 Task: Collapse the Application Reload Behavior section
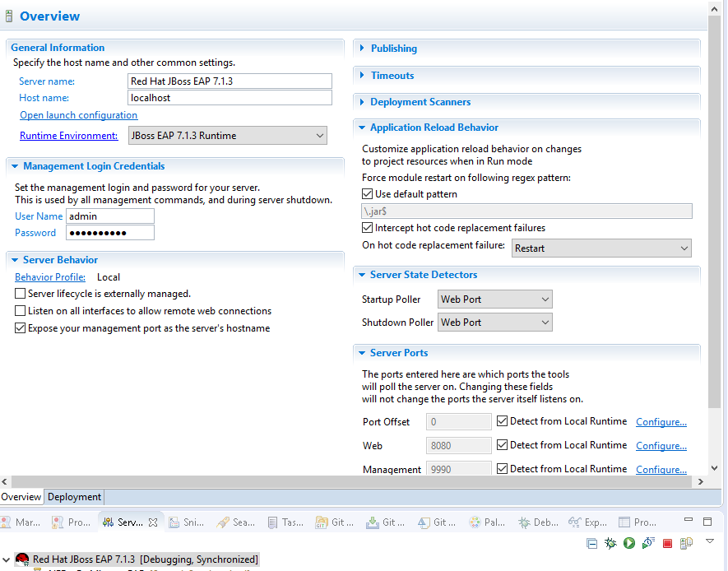tap(362, 128)
